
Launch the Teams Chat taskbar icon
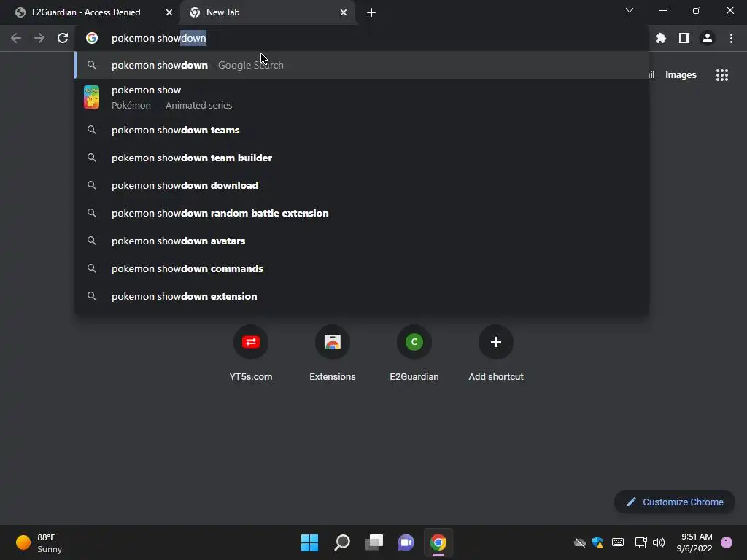point(406,542)
